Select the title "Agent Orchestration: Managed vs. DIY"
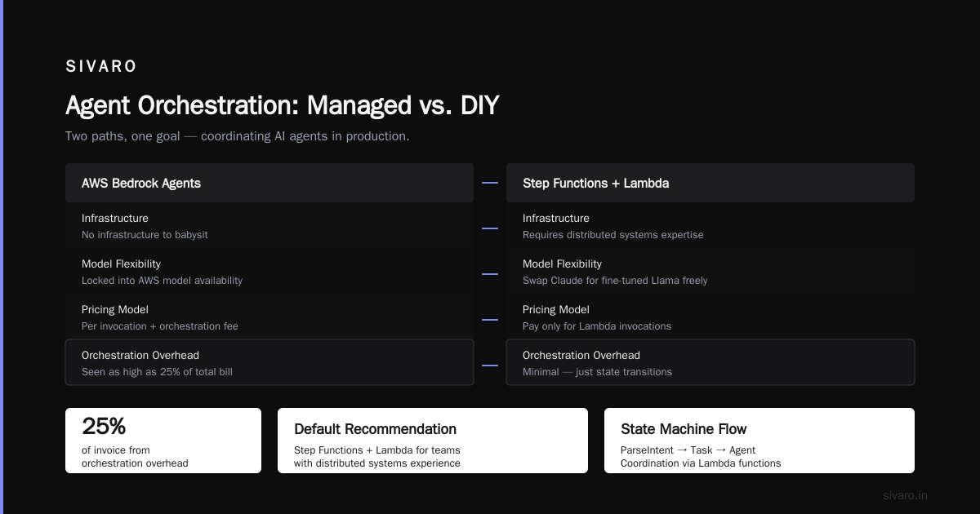This screenshot has width=980, height=514. [282, 105]
